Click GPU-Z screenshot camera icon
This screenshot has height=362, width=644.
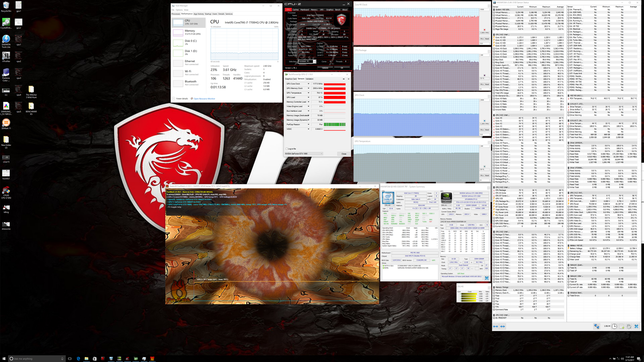tap(343, 79)
